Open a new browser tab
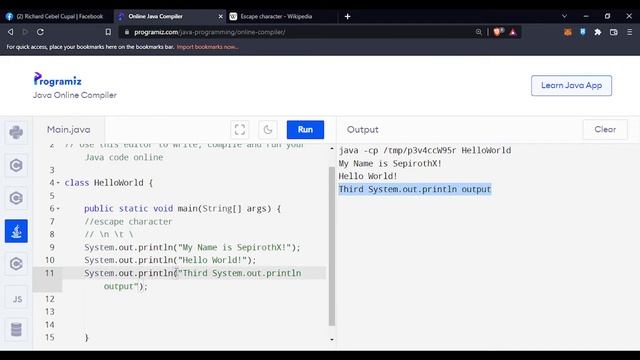 point(347,16)
